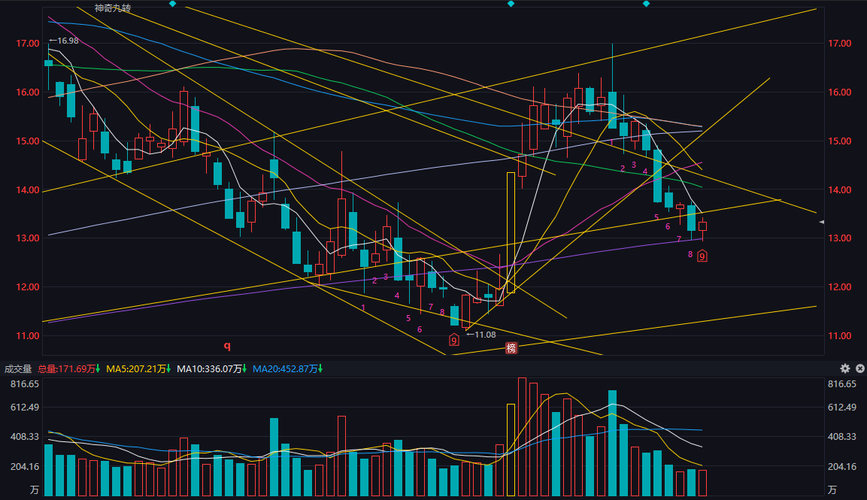
Task: Click the magenta 8 beside the latest 9 badge
Action: click(690, 254)
